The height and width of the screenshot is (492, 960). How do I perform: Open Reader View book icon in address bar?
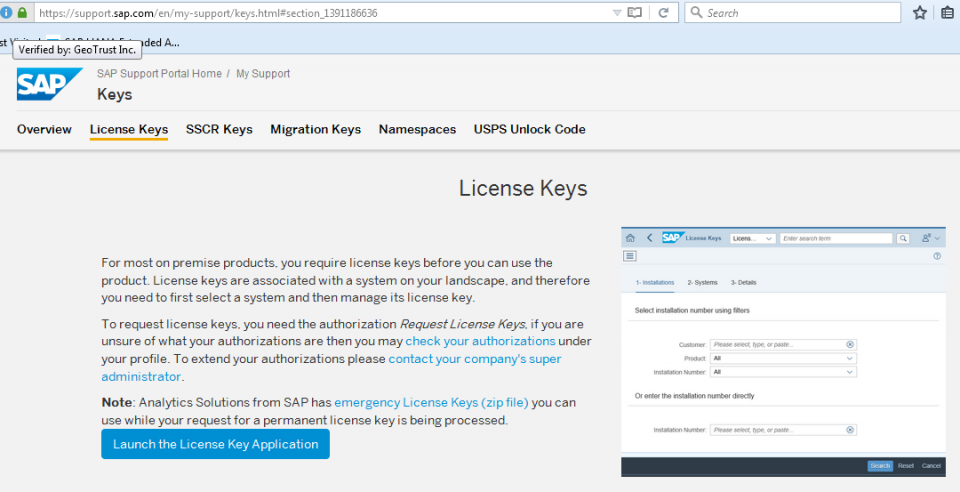point(634,13)
